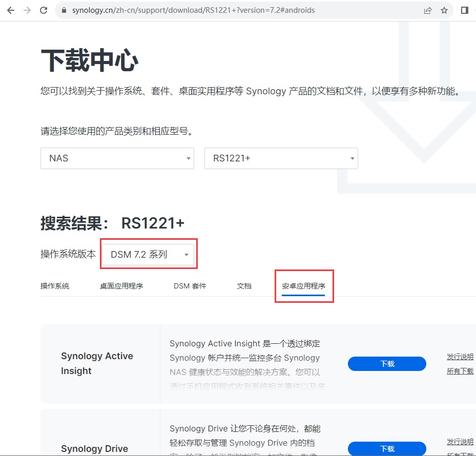Switch to the 文档 tab
The image size is (476, 456).
244,286
